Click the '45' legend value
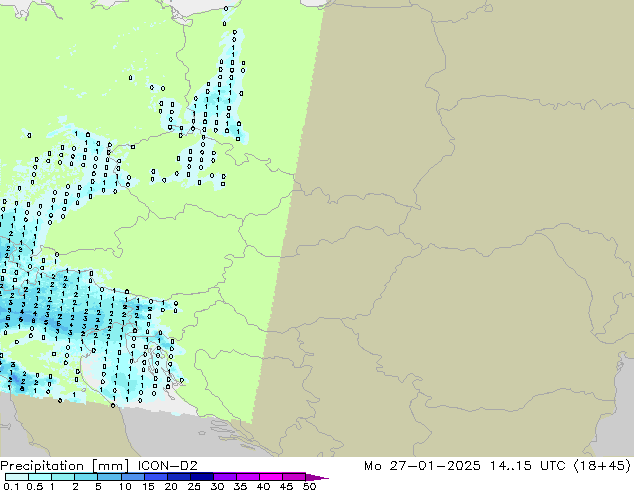634x490 pixels. point(286,486)
